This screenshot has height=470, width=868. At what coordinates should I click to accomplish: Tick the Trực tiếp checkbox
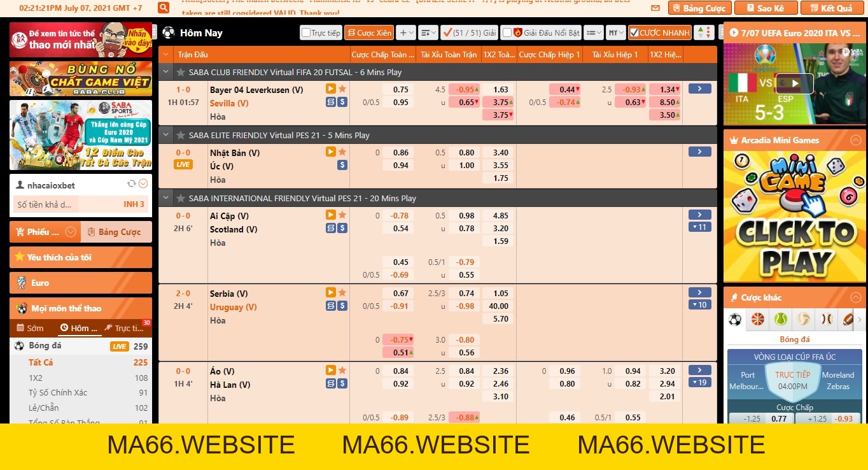[306, 32]
